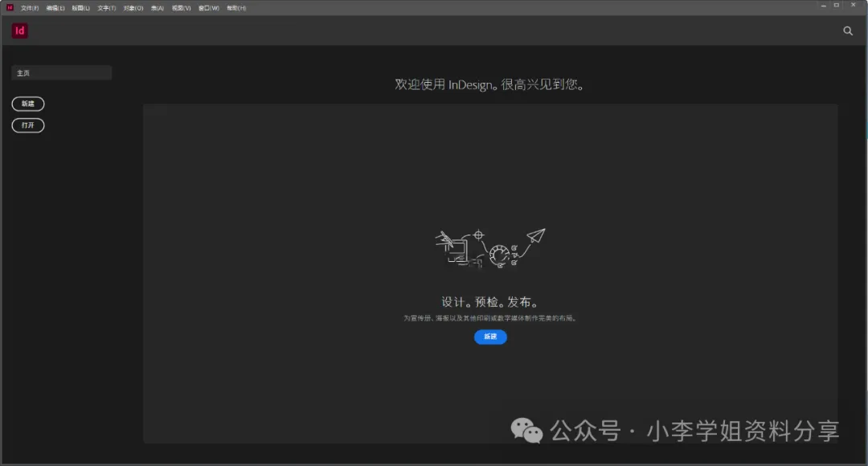This screenshot has width=868, height=466.
Task: Click the search magnifier icon
Action: (848, 31)
